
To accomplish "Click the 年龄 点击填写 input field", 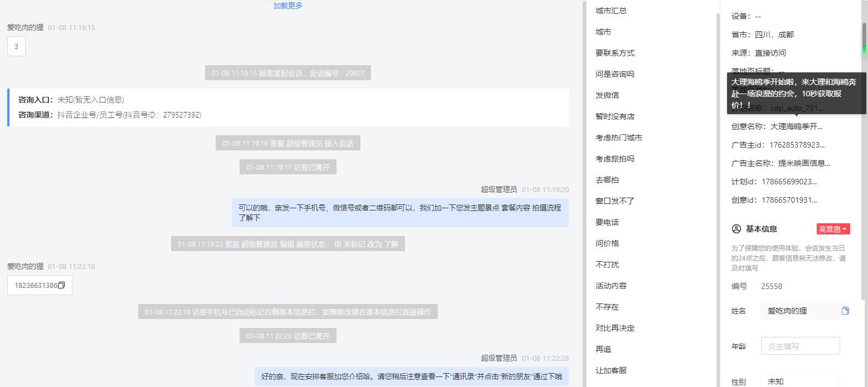I will click(800, 346).
